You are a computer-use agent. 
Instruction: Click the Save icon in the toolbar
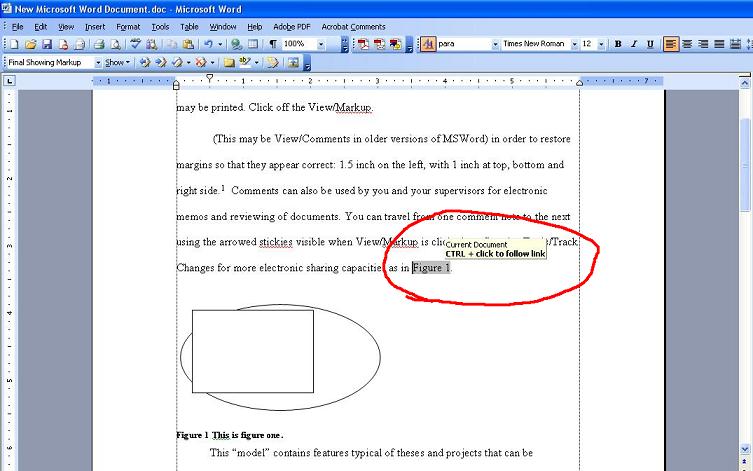coord(47,44)
